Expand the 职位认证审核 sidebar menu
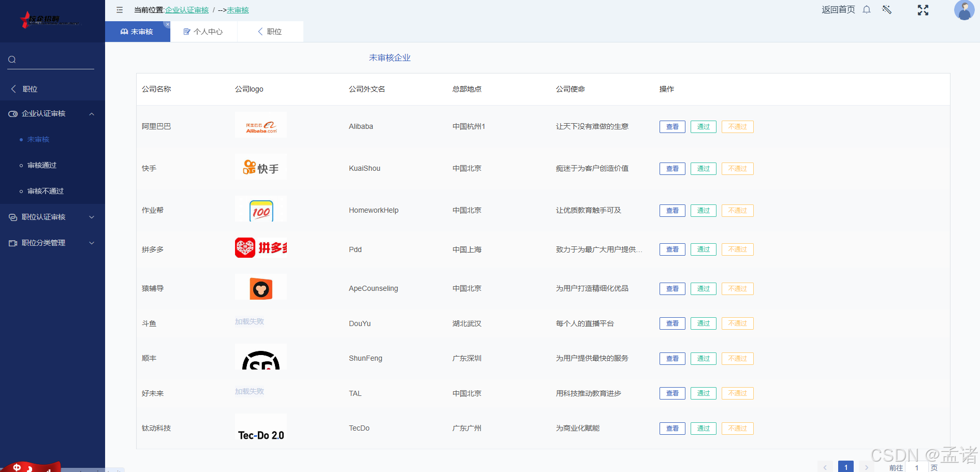Screen dimensions: 980x472 click(x=52, y=217)
